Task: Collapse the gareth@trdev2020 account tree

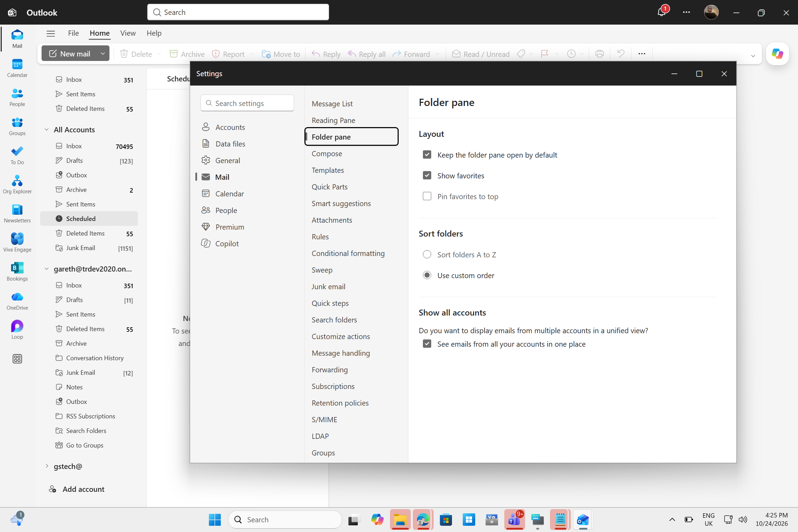Action: (47, 269)
